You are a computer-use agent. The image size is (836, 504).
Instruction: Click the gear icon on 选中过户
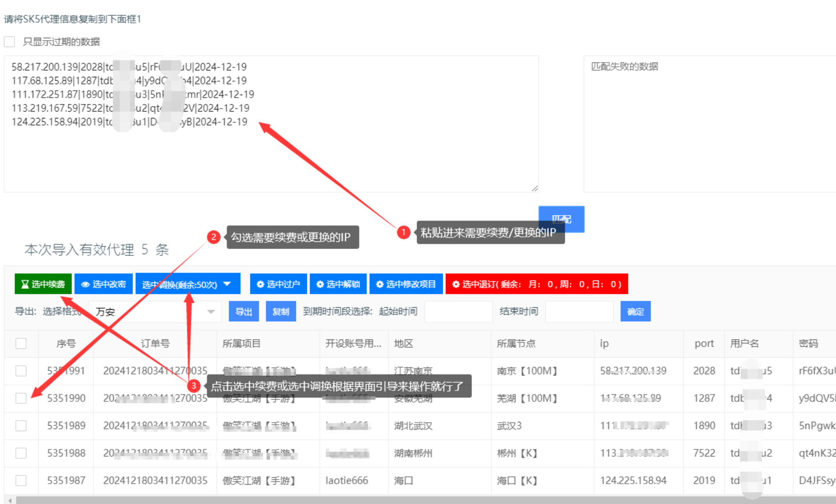(260, 284)
